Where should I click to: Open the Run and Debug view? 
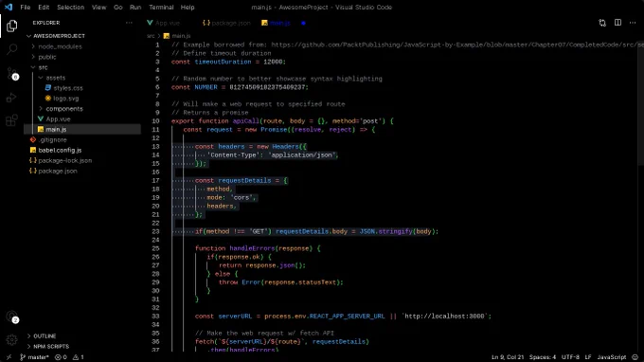tap(12, 98)
